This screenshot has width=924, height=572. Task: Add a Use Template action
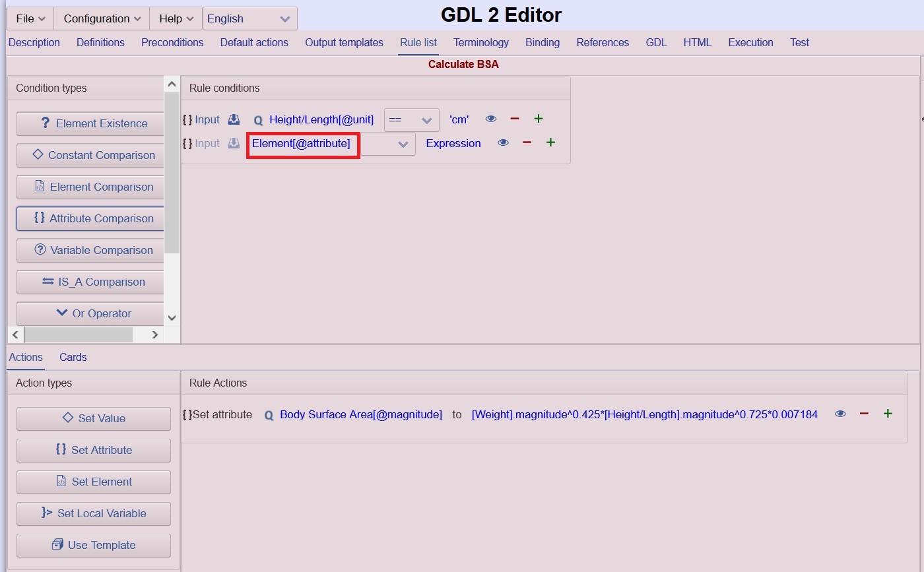(x=94, y=545)
